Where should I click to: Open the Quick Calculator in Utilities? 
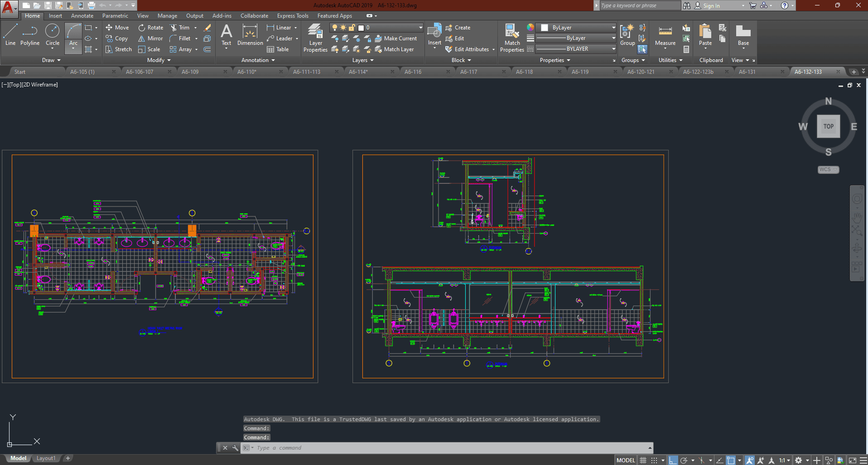[686, 49]
